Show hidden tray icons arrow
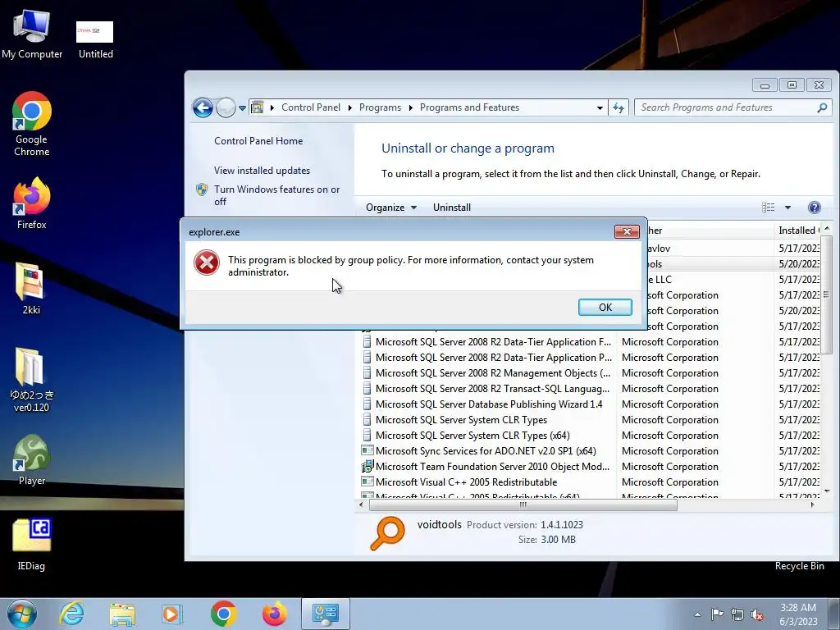 point(697,614)
